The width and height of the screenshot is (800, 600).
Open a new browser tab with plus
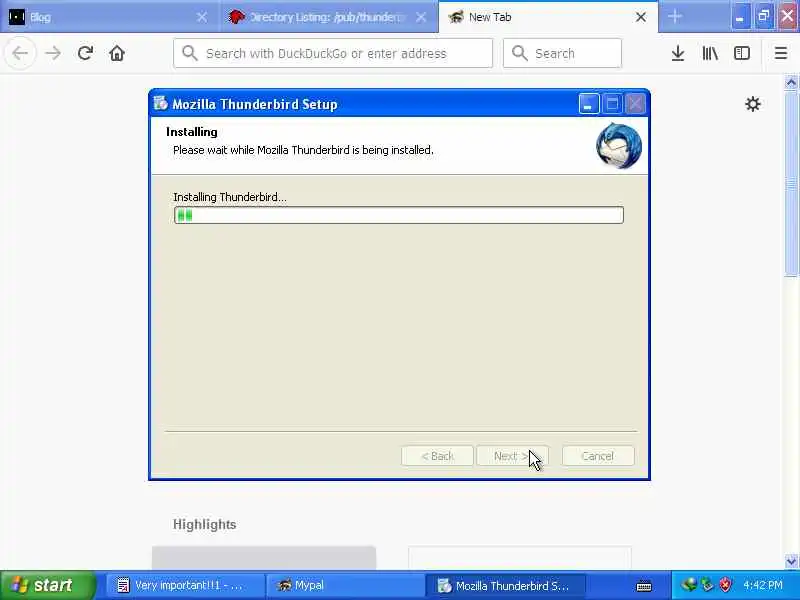(674, 17)
